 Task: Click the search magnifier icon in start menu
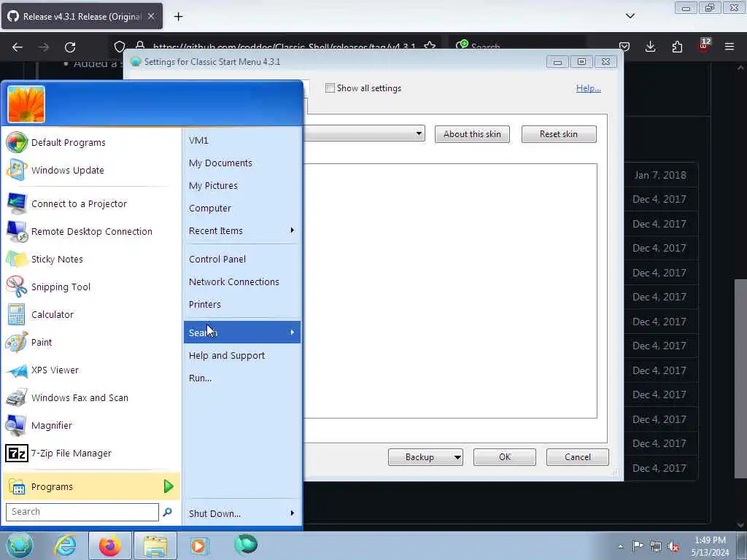167,512
